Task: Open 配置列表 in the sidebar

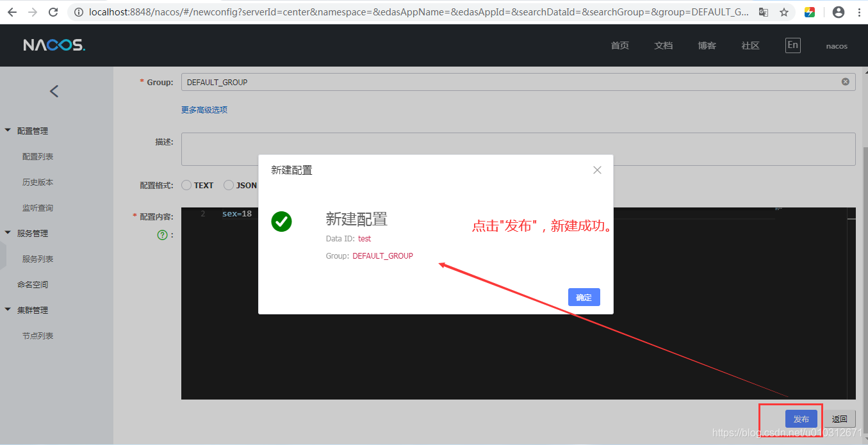Action: point(38,156)
